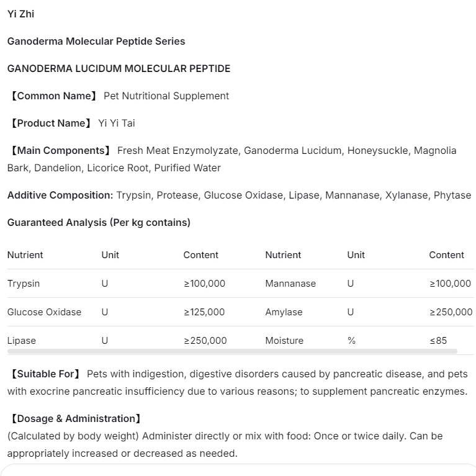This screenshot has height=476, width=476.
Task: Click the 【Product Name】 label
Action: 50,123
